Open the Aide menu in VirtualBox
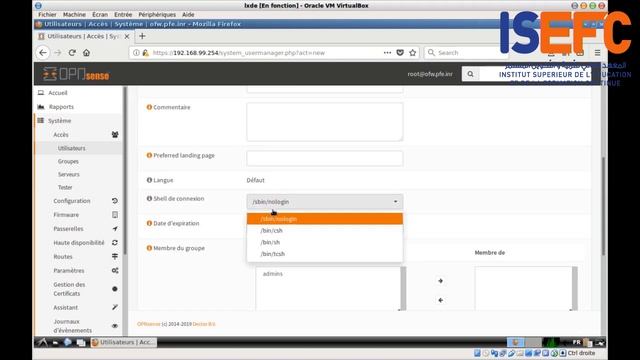The width and height of the screenshot is (640, 360). click(188, 14)
